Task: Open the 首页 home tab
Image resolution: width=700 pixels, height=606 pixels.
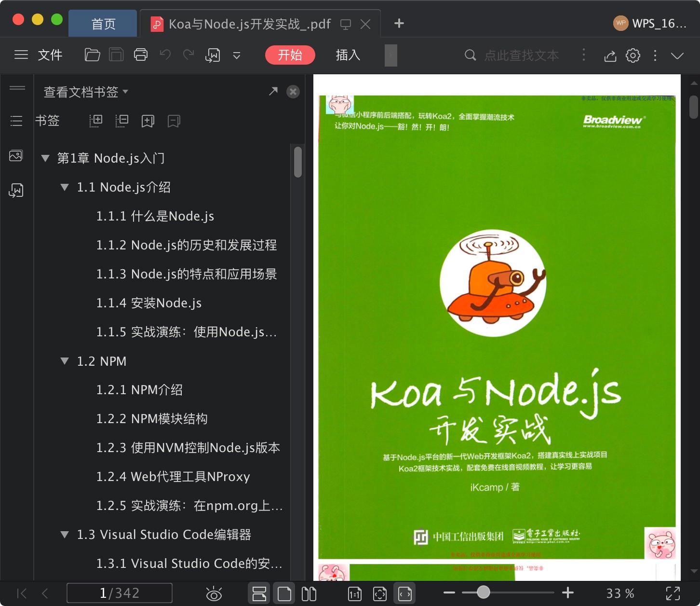Action: click(x=103, y=24)
